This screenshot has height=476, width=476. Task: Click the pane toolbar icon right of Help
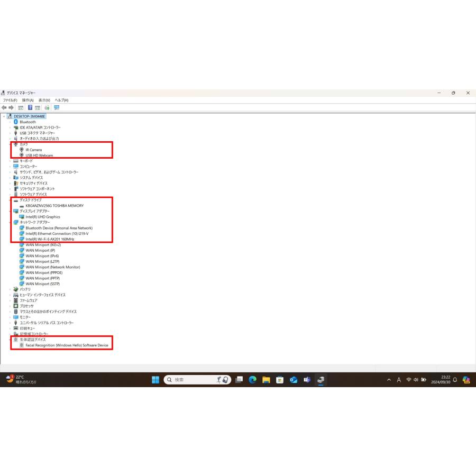coord(38,107)
